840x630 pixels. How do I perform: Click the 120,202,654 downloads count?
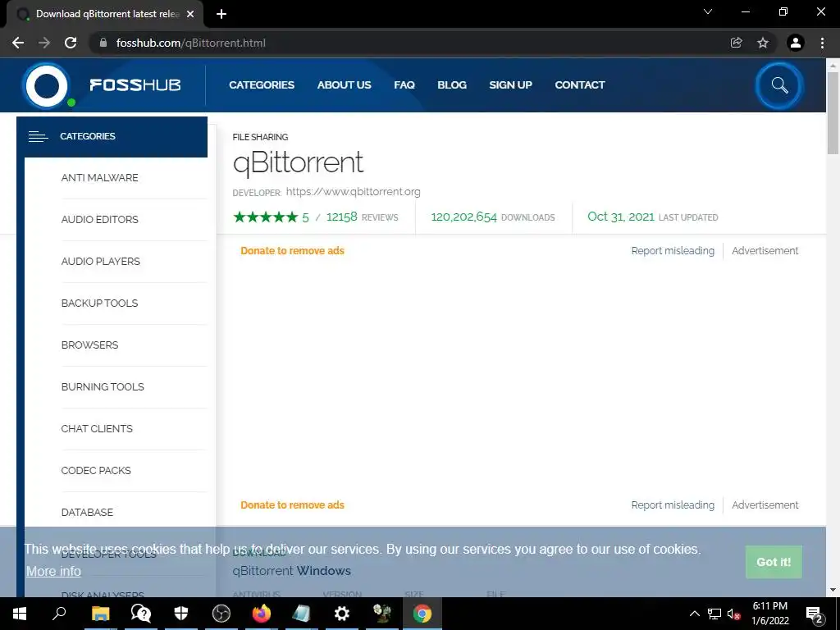point(464,217)
